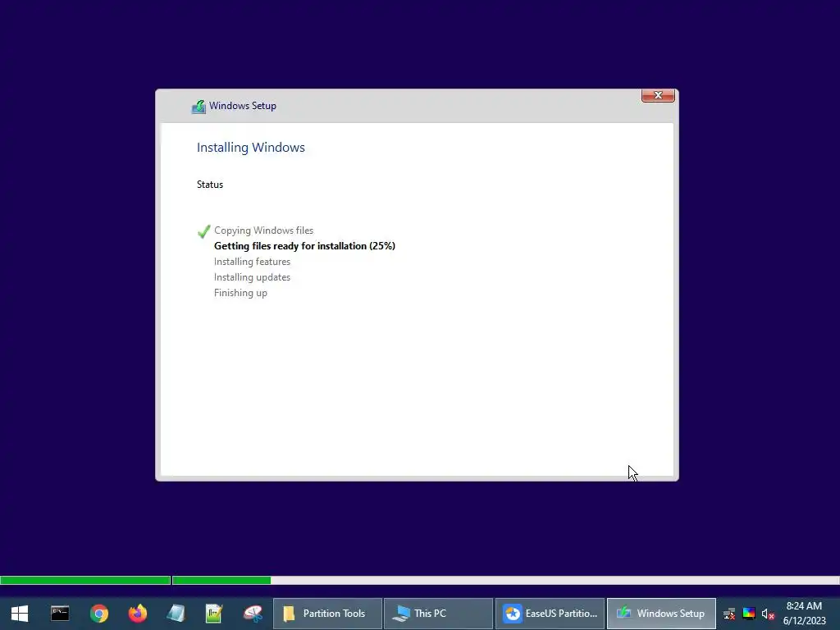Click the 'Windows Setup' title text
The height and width of the screenshot is (630, 840).
(x=243, y=106)
